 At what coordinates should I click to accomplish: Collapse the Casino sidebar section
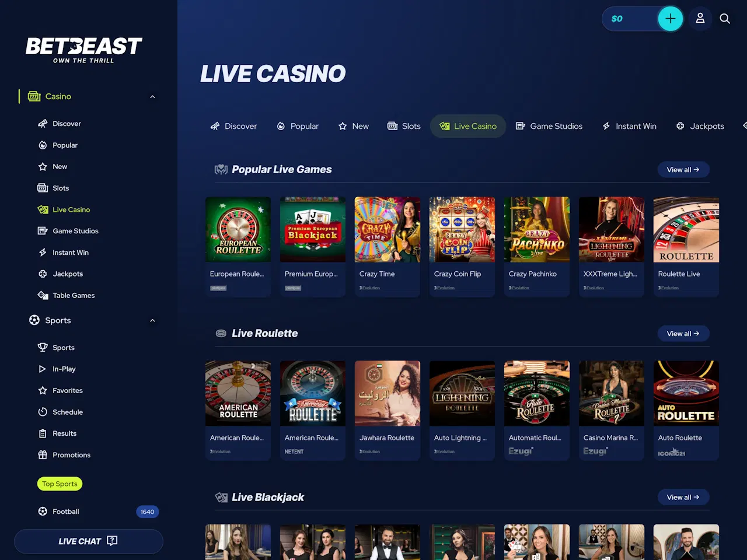coord(152,97)
